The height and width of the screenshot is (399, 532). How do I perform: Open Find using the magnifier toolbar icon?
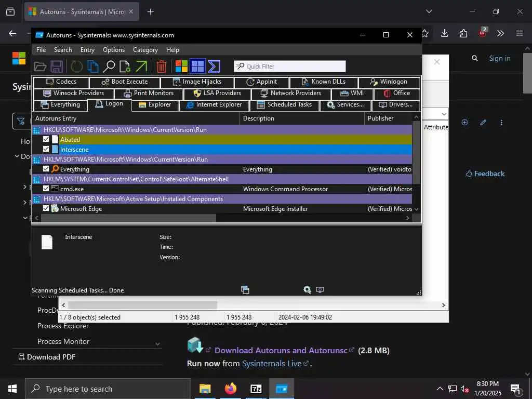point(109,66)
